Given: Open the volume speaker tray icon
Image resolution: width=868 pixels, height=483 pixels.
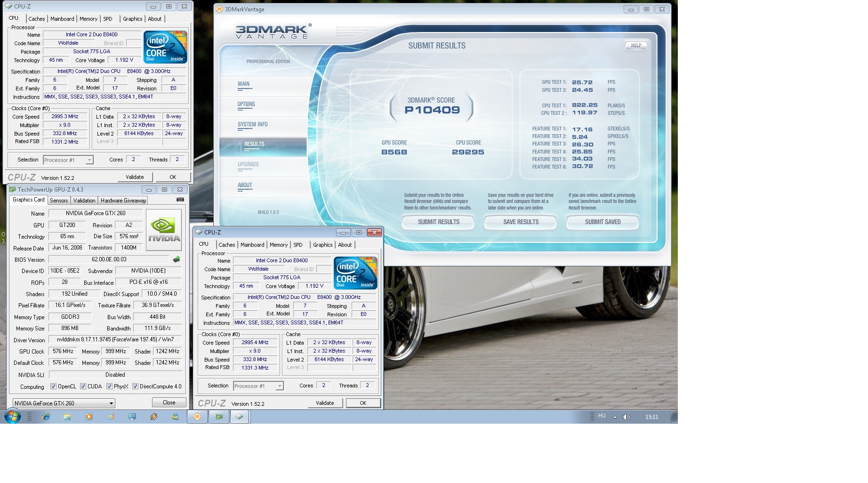Looking at the screenshot, I should [x=627, y=417].
